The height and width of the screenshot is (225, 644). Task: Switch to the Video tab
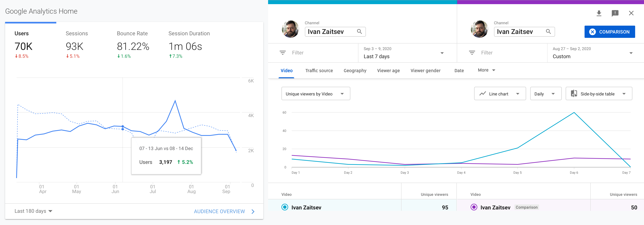point(287,70)
